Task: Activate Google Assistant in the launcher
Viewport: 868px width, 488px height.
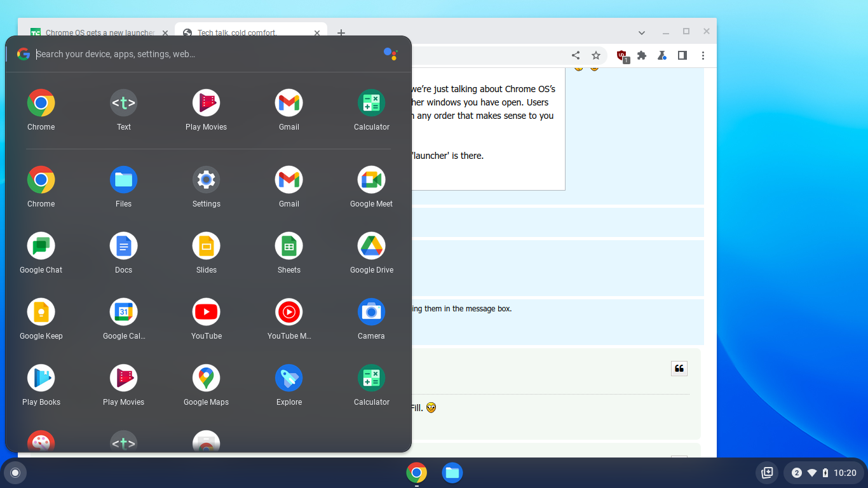Action: tap(390, 54)
